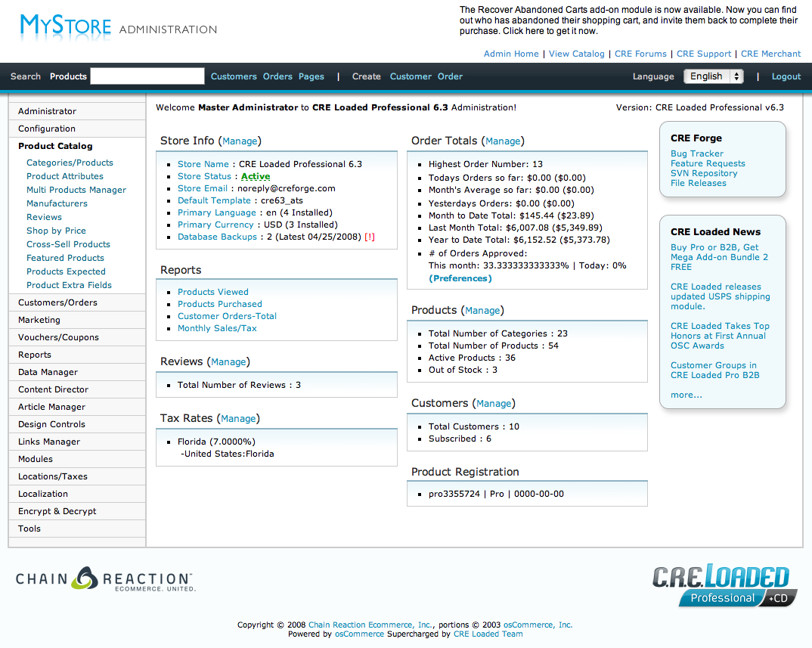Open the Admin Home link

[x=511, y=54]
